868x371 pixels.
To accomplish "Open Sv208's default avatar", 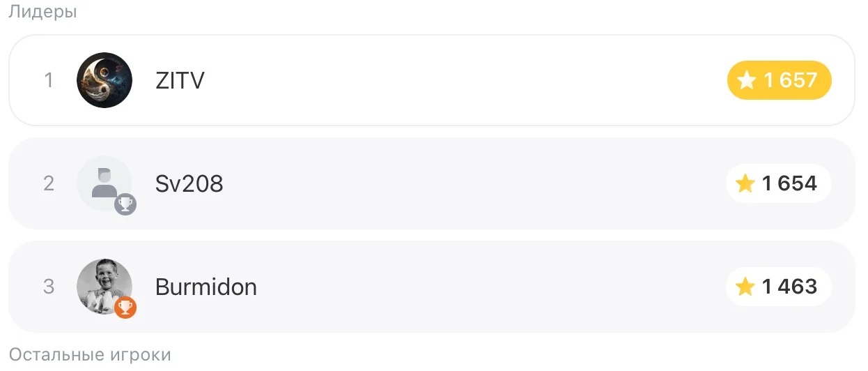I will click(x=104, y=183).
